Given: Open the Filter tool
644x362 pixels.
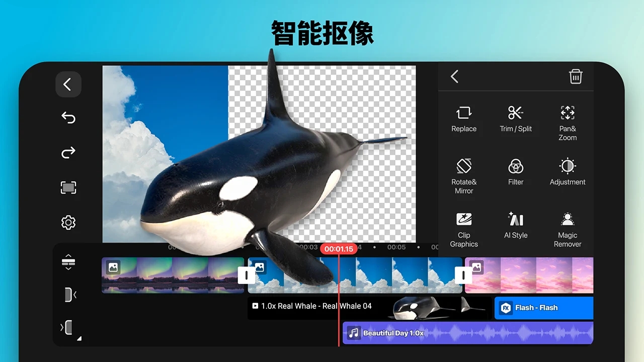Looking at the screenshot, I should coord(516,172).
